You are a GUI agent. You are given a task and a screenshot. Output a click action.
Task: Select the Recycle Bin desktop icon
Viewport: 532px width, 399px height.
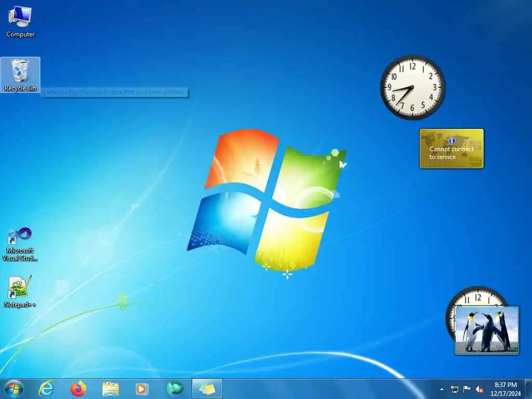pyautogui.click(x=20, y=75)
